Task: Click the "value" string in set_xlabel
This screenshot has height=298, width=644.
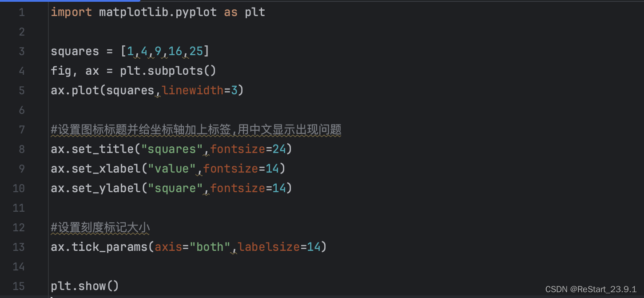Action: (x=171, y=169)
